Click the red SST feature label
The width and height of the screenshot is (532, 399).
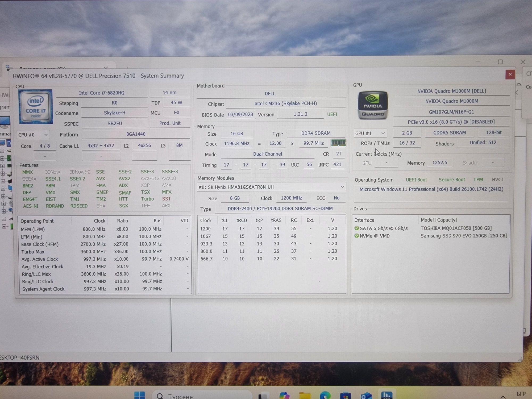(166, 199)
